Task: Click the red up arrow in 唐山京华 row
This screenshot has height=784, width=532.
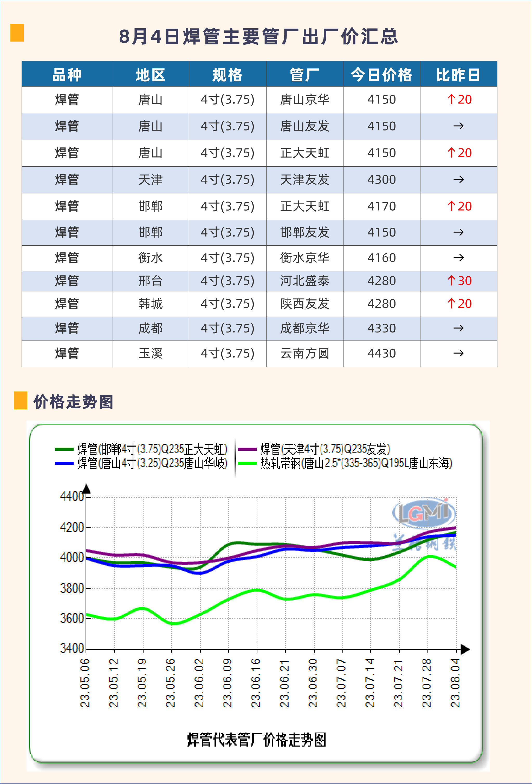Action: 451,99
